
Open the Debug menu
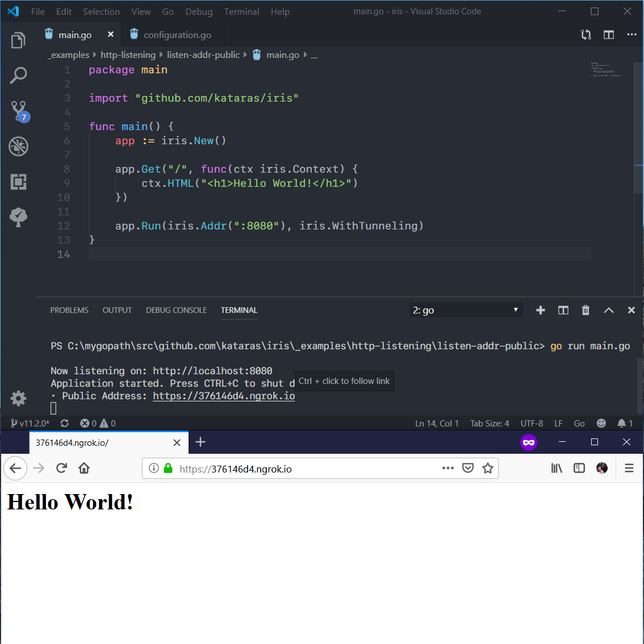199,11
